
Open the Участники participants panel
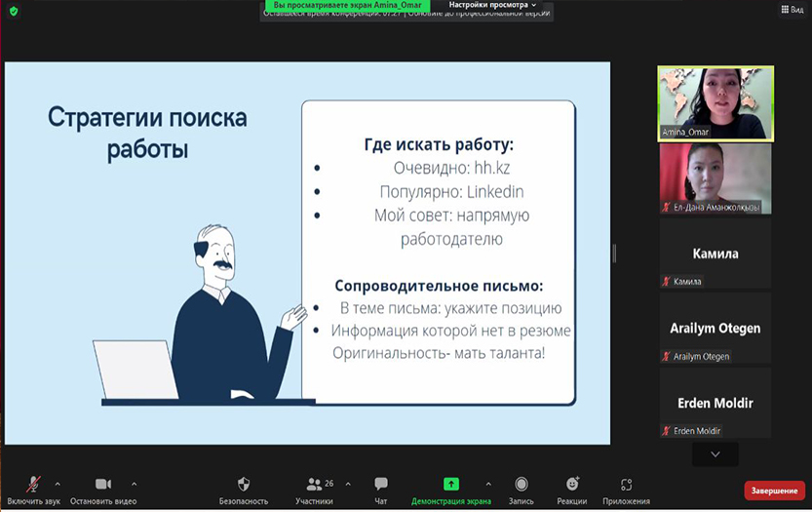tap(314, 485)
